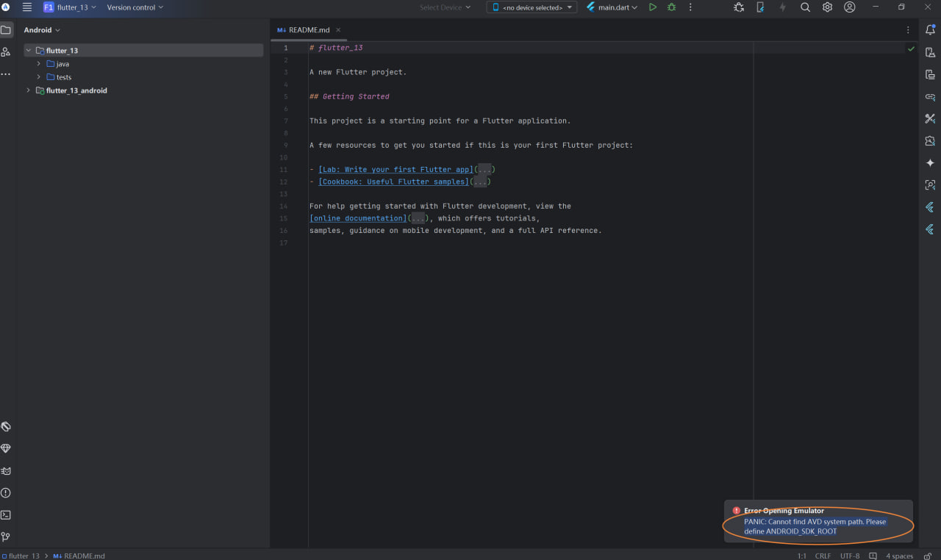Change file encoding UTF-8 in status bar
Image resolution: width=941 pixels, height=560 pixels.
850,556
